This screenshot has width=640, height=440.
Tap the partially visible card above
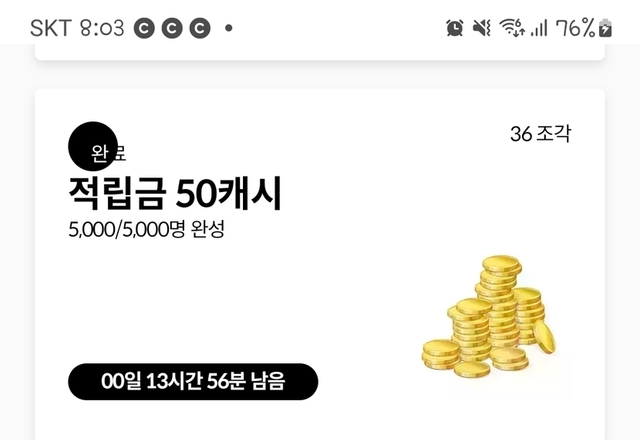tap(320, 52)
